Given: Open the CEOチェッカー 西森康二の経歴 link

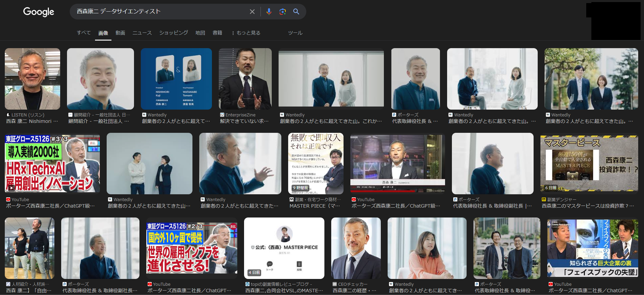Looking at the screenshot, I should [x=354, y=291].
